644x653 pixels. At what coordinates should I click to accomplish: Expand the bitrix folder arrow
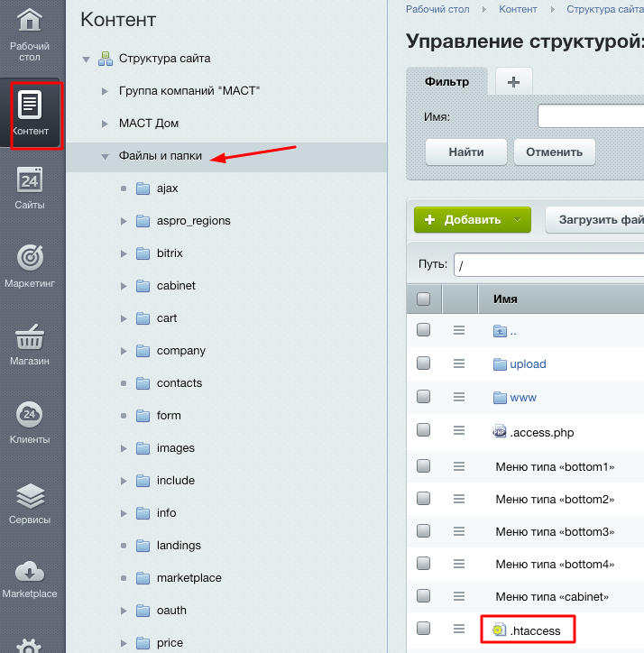pos(124,253)
